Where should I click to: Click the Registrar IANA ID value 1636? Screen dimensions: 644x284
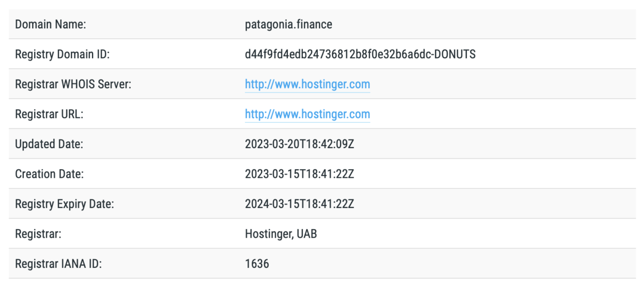(x=257, y=264)
